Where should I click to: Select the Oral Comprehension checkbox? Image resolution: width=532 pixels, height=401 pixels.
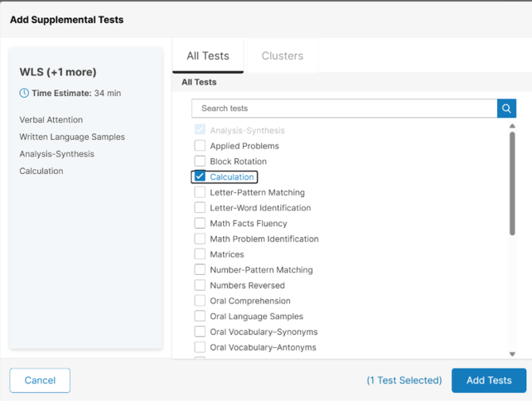point(200,301)
